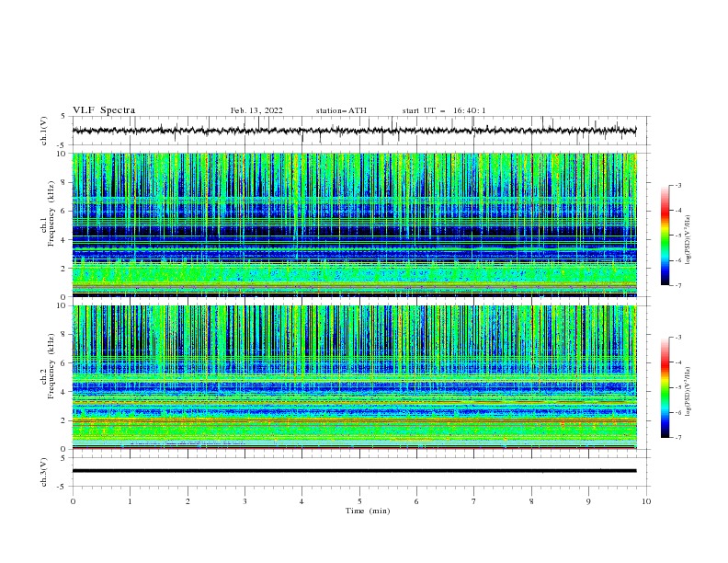Image resolution: width=728 pixels, height=563 pixels.
Task: Click inside the ch.1 spectrogram panel
Action: (x=354, y=224)
